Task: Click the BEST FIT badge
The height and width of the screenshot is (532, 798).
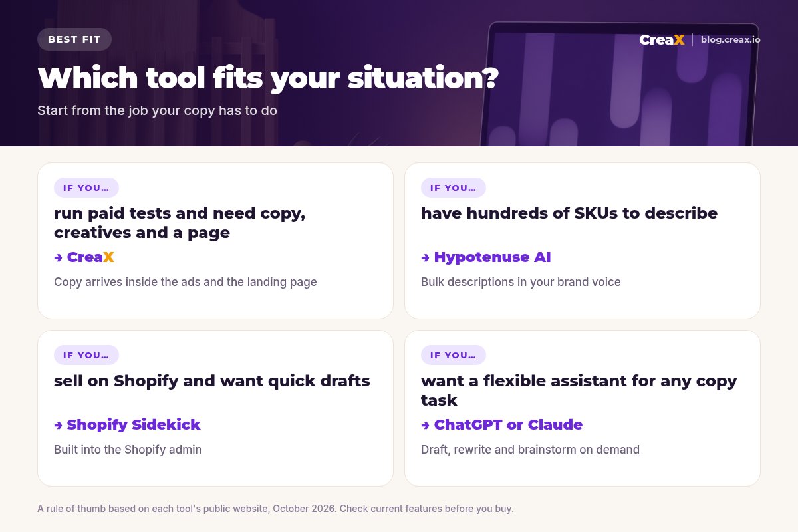Action: 74,39
